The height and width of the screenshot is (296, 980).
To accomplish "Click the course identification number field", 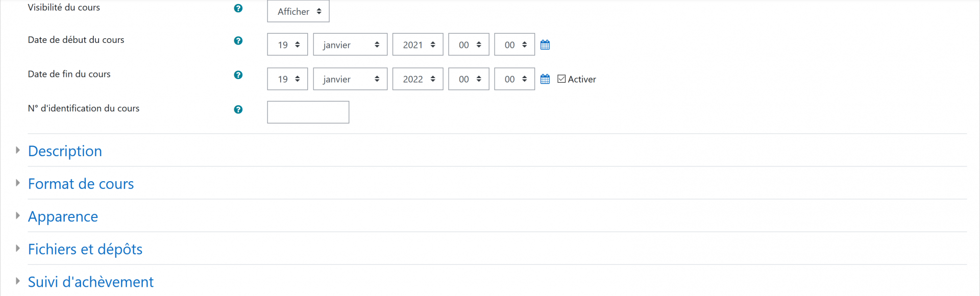I will click(308, 112).
